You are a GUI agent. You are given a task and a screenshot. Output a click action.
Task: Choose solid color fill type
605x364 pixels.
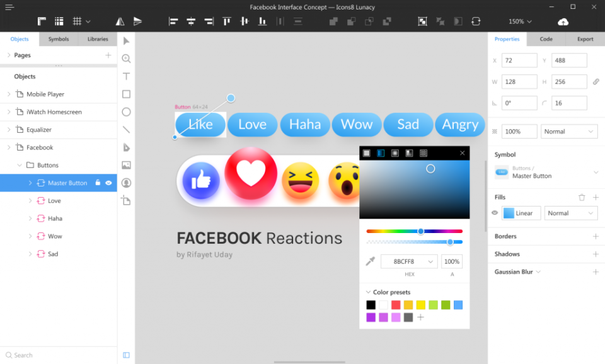coord(367,153)
